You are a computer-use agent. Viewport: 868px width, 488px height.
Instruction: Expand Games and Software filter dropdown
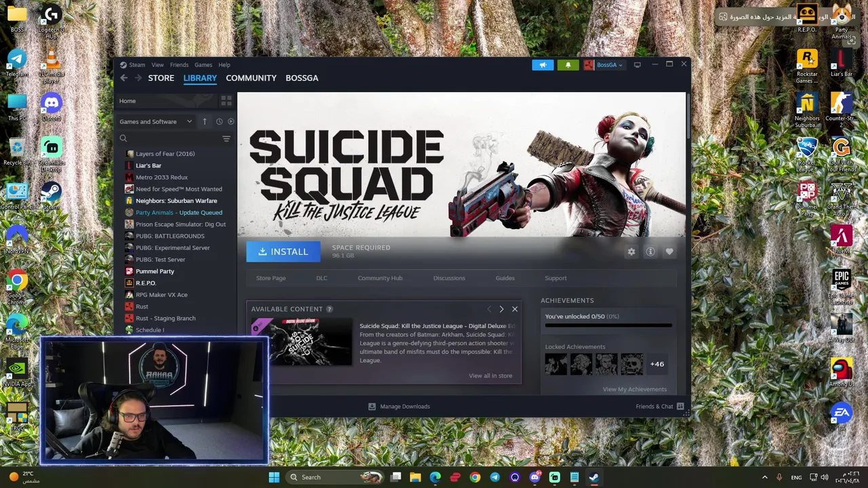pyautogui.click(x=156, y=121)
